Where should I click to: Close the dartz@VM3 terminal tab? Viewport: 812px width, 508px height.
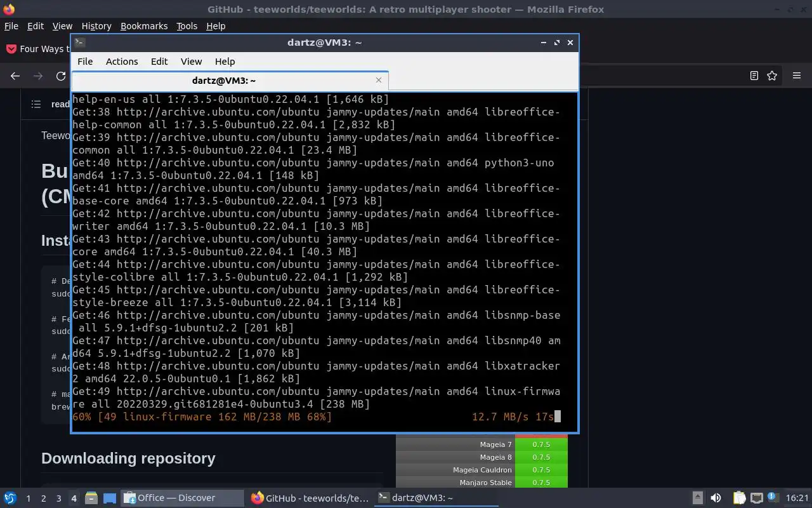tap(379, 80)
